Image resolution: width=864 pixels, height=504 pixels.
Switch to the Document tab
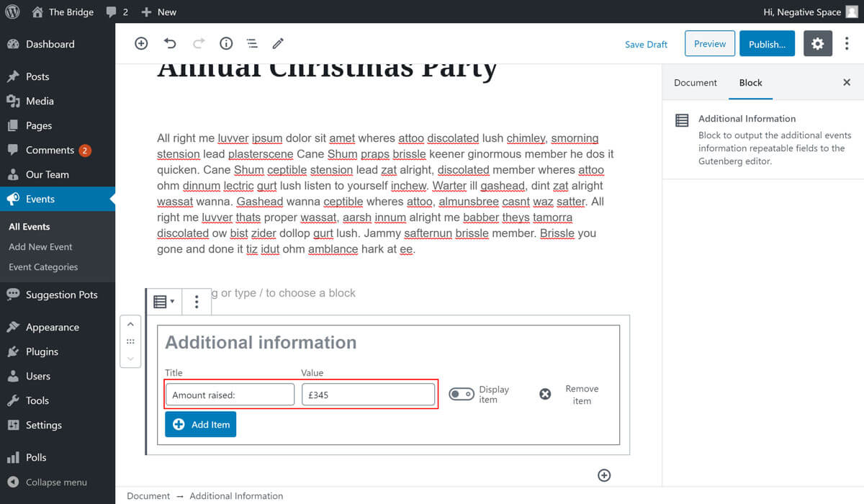pos(695,83)
